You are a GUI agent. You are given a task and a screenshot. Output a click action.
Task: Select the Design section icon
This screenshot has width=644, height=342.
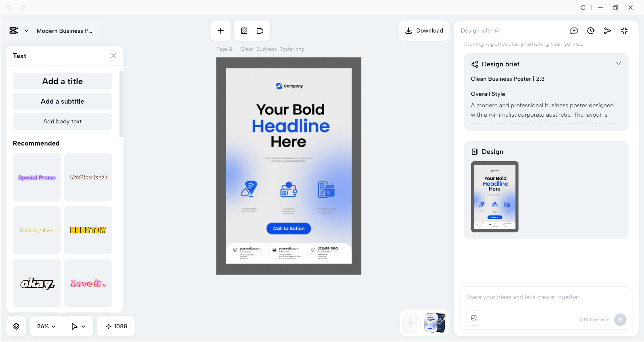tap(475, 152)
